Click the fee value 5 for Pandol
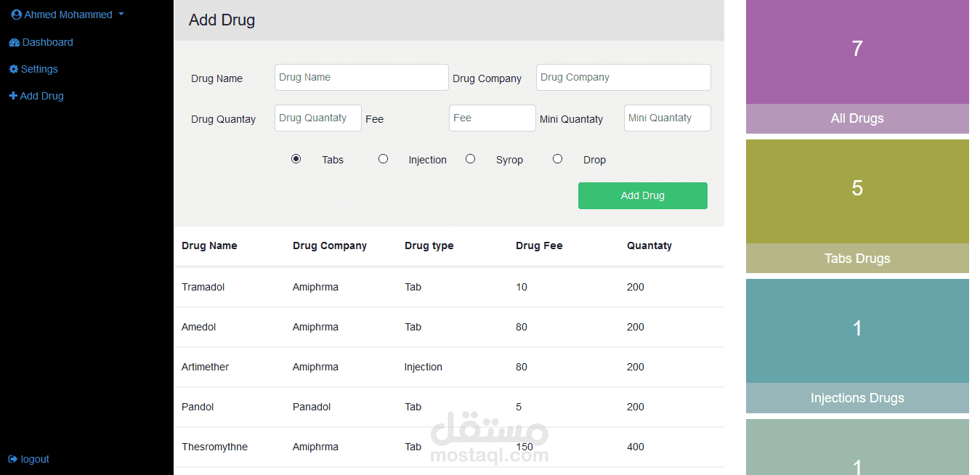 click(519, 407)
